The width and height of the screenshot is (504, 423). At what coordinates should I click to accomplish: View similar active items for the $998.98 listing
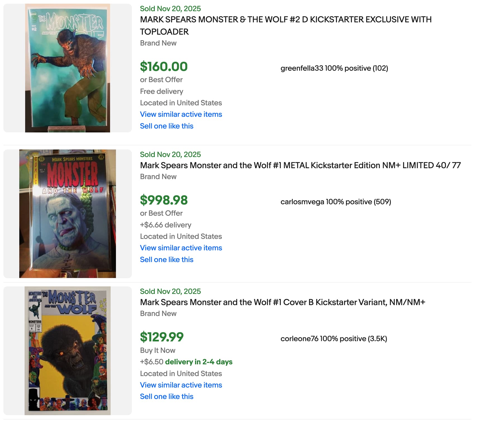click(x=181, y=248)
